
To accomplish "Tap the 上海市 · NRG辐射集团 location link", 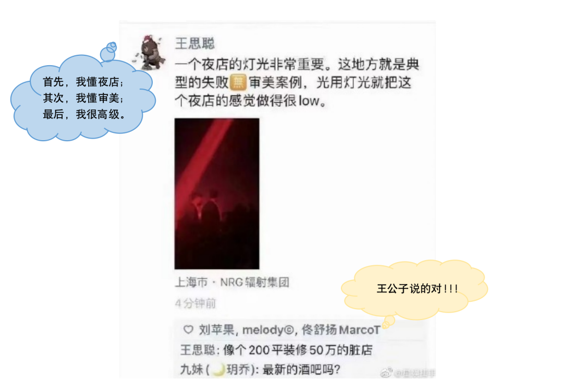I will [x=232, y=283].
